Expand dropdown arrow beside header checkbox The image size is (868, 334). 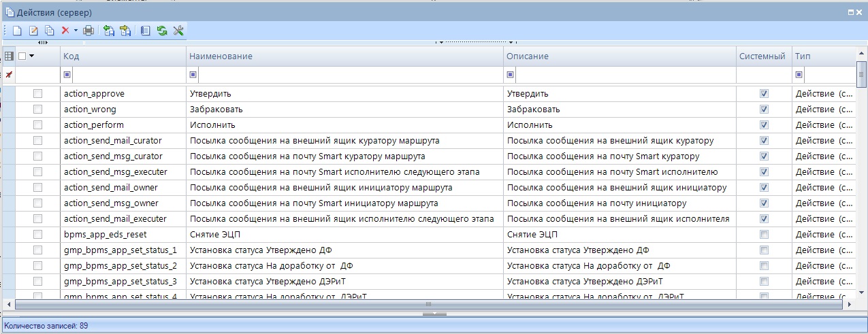coord(32,56)
